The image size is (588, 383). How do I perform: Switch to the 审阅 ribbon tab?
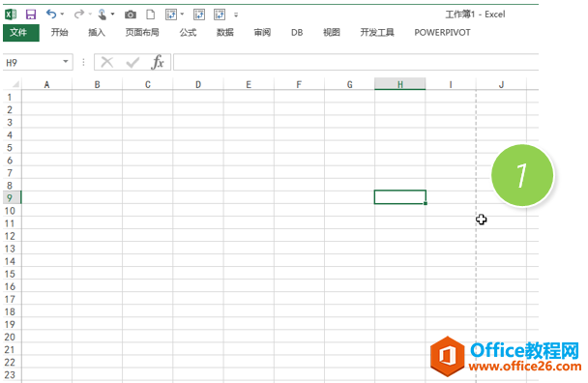(x=262, y=33)
